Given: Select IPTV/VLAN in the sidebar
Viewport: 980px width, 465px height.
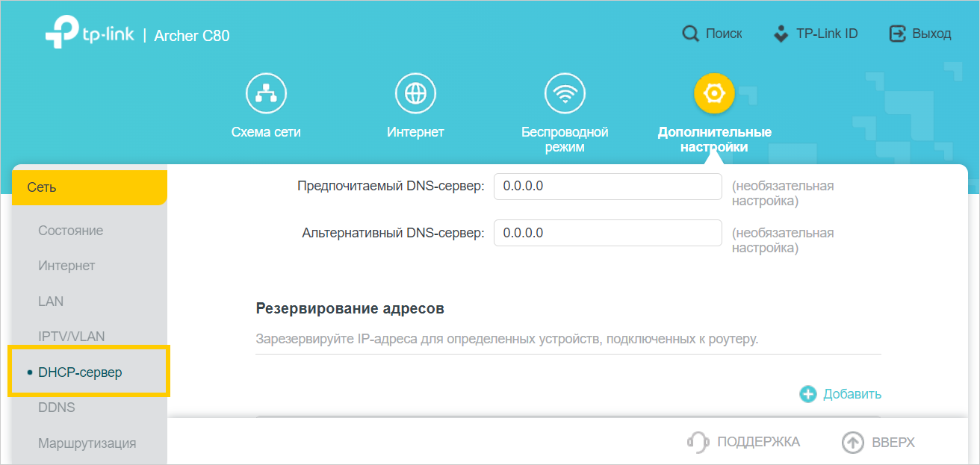Looking at the screenshot, I should [x=72, y=337].
